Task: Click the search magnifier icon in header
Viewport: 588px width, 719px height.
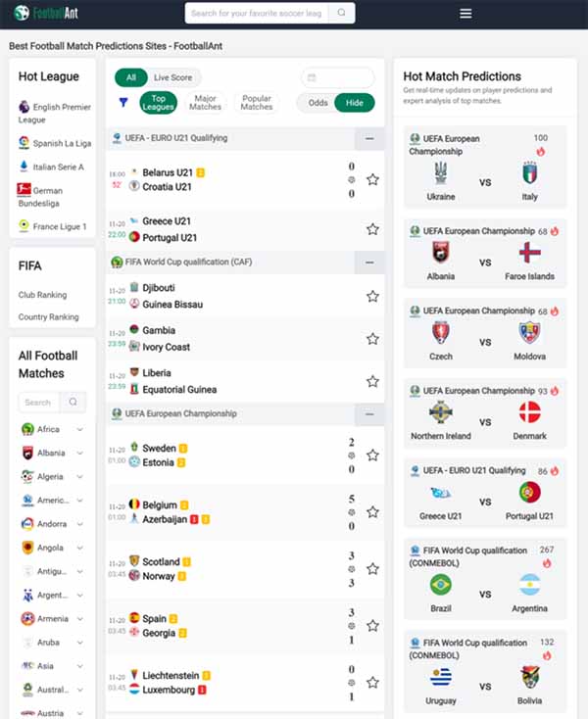Action: coord(341,13)
